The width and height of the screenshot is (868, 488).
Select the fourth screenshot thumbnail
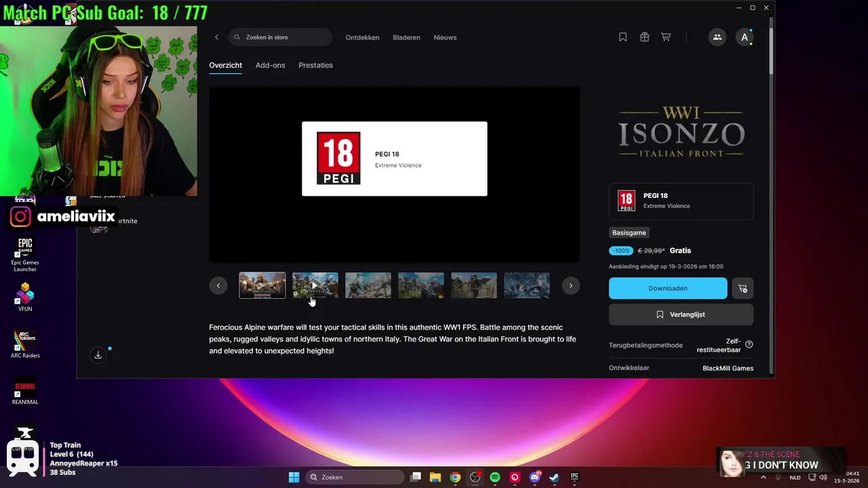(421, 285)
